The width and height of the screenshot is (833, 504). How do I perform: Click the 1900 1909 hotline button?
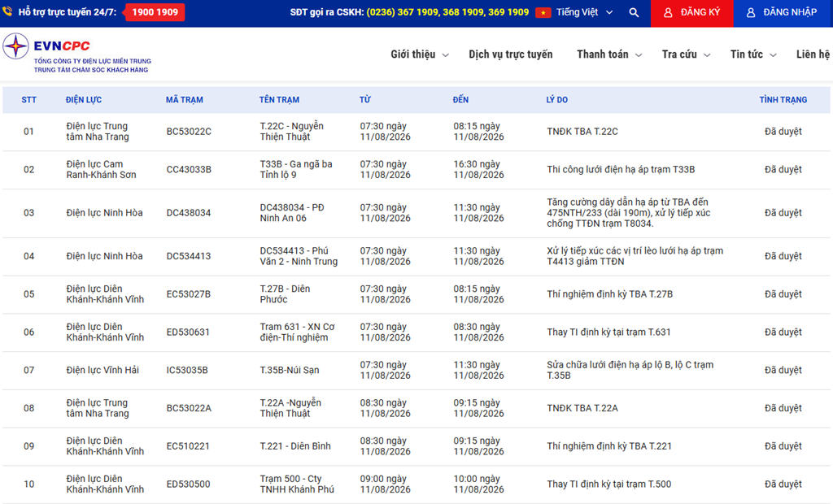coord(155,12)
